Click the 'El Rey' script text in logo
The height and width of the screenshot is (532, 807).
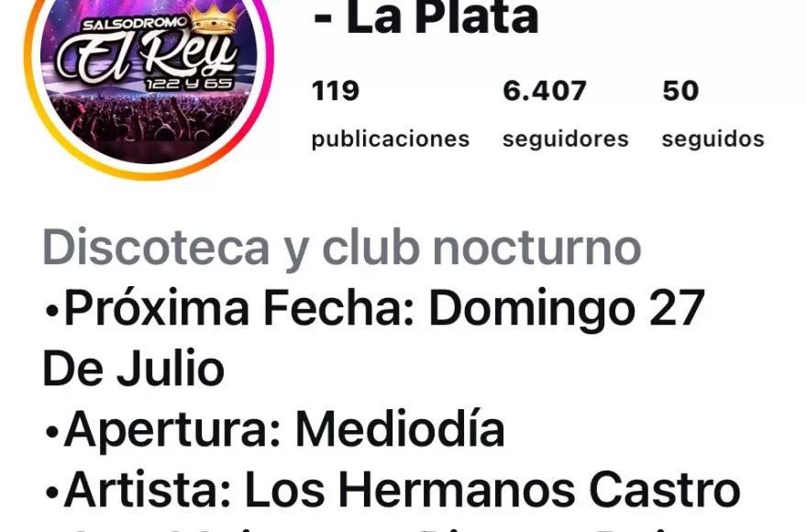tap(147, 58)
